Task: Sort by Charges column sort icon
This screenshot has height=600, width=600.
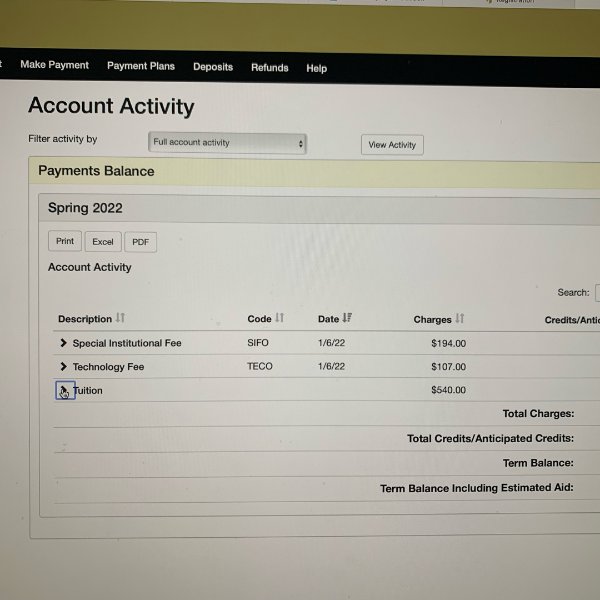Action: click(460, 318)
